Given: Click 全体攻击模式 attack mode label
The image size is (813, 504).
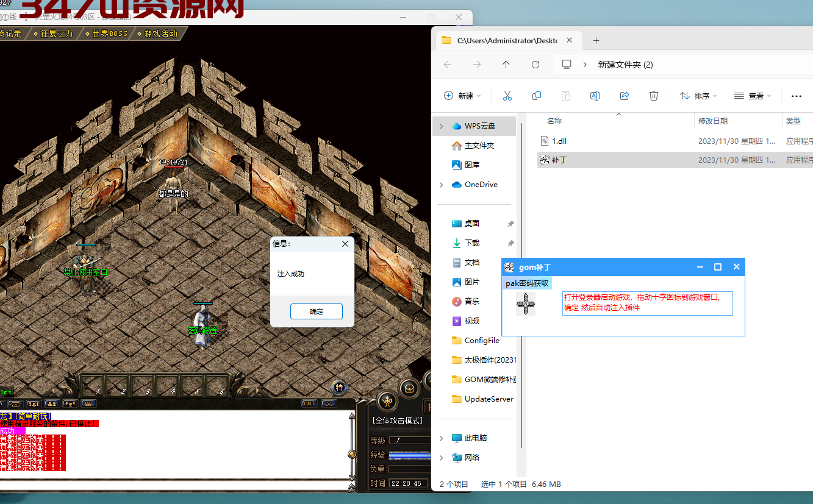Looking at the screenshot, I should tap(397, 421).
